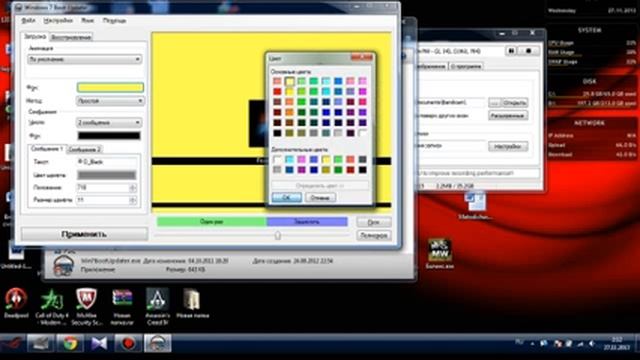
Task: Click the Пуск preview button
Action: tap(373, 222)
